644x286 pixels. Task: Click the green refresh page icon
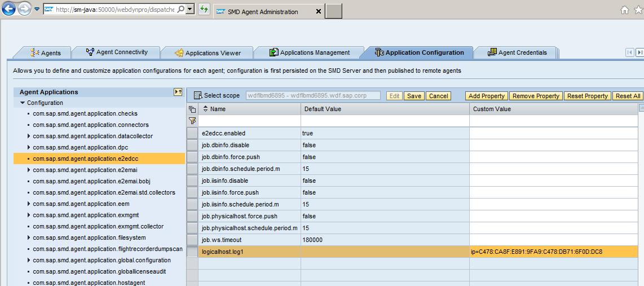204,9
